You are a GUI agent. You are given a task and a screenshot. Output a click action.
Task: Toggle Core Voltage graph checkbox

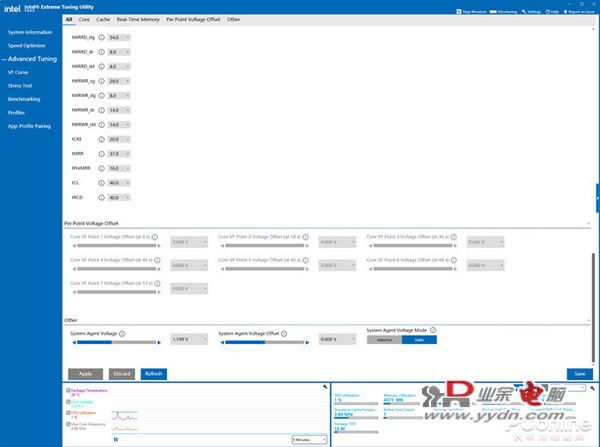tap(68, 402)
